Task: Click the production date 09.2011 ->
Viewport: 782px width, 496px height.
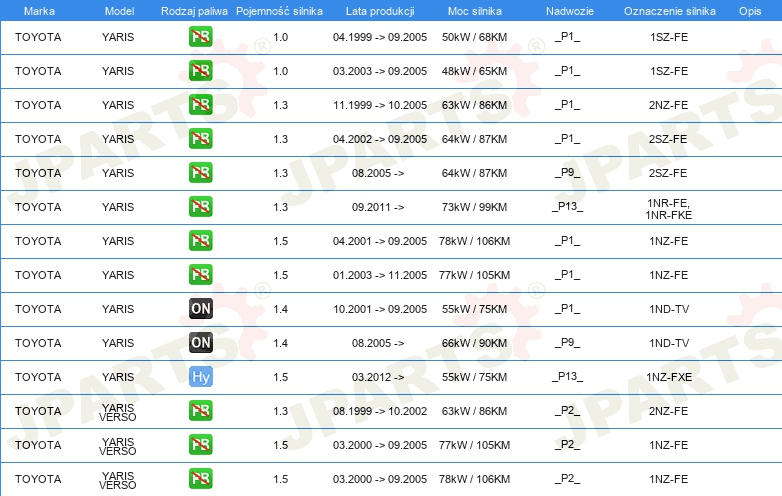Action: coord(378,207)
